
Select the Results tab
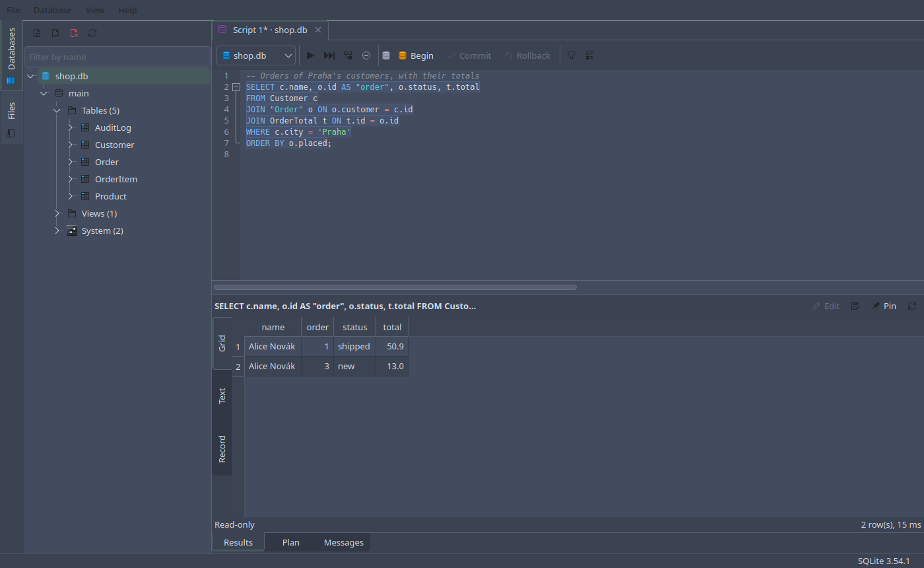pyautogui.click(x=238, y=542)
